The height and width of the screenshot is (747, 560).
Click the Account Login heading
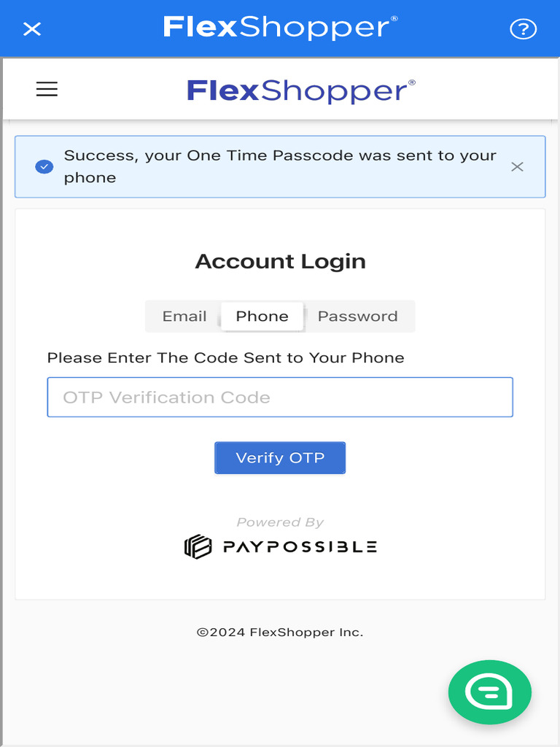click(281, 262)
